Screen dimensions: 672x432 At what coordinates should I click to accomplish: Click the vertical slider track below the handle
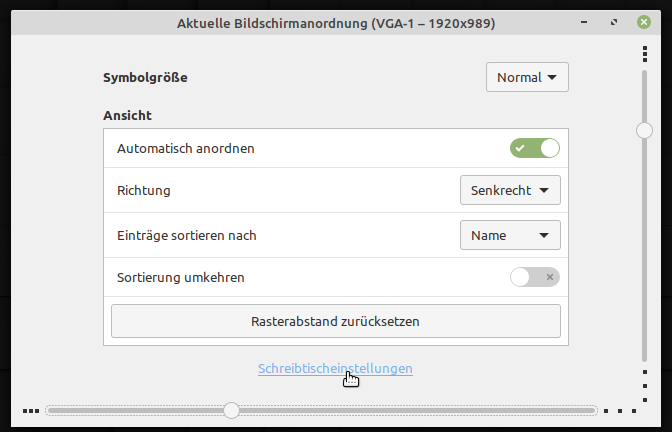pos(645,250)
